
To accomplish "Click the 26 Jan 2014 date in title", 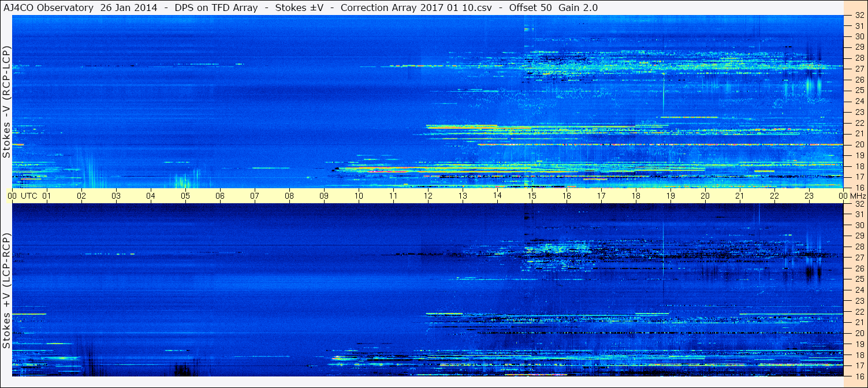I will [x=128, y=8].
